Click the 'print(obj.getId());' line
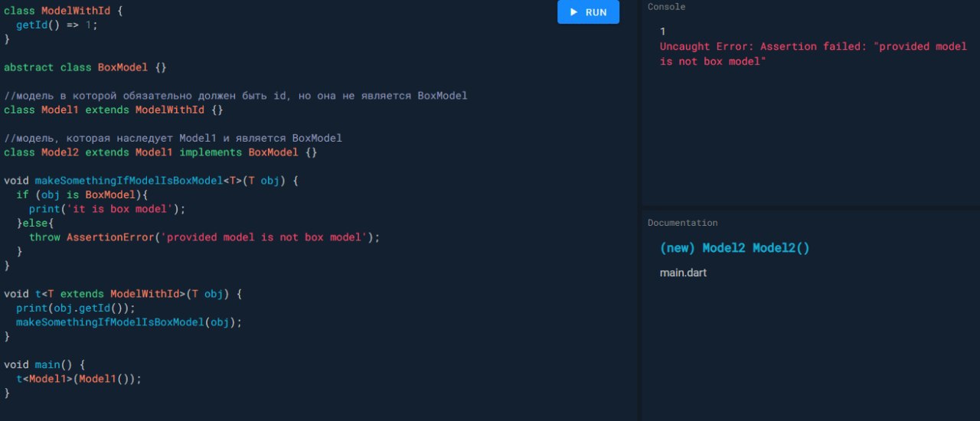The image size is (980, 421). tap(76, 308)
